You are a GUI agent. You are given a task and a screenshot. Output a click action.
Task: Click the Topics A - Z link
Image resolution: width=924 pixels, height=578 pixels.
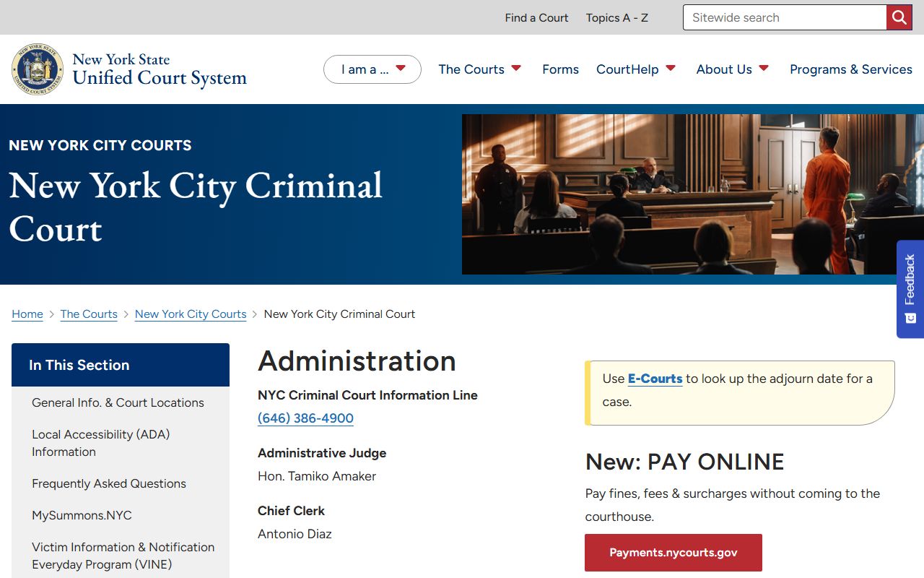click(x=617, y=17)
